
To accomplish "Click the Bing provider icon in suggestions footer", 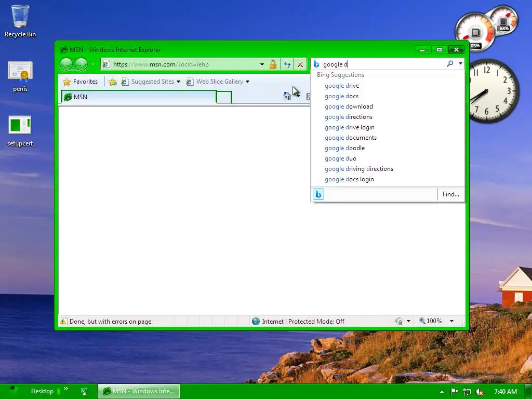I will 318,194.
